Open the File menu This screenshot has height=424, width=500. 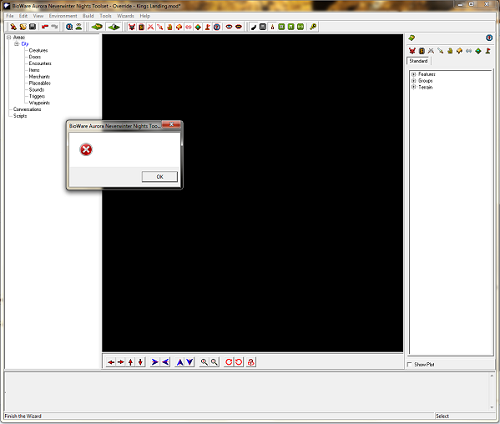click(10, 16)
